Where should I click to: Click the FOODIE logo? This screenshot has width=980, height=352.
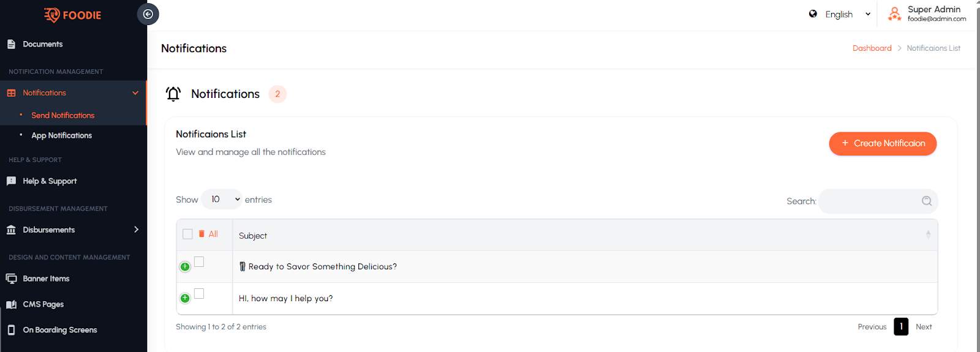click(x=73, y=15)
